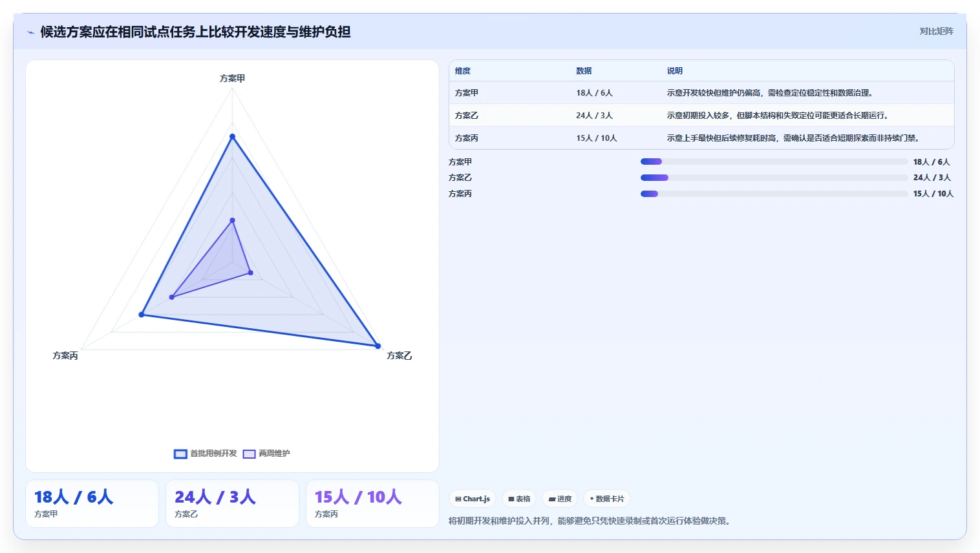Click the 数据 column header
The width and height of the screenshot is (980, 553).
click(584, 71)
